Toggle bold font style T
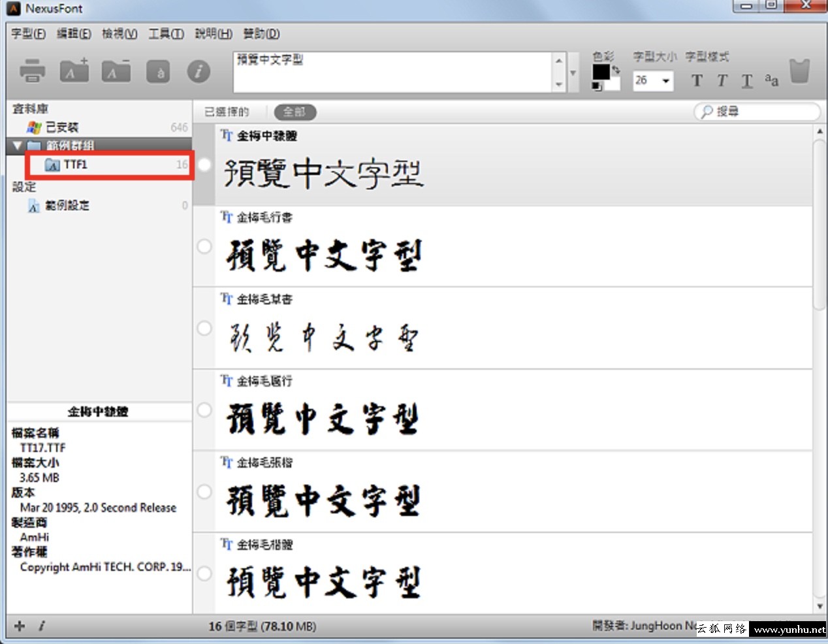828x644 pixels. point(697,80)
